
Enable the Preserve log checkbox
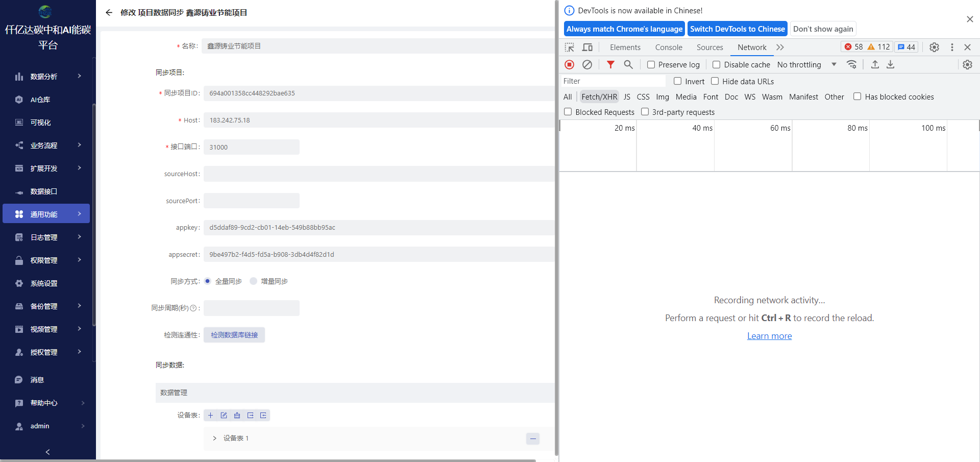(651, 65)
